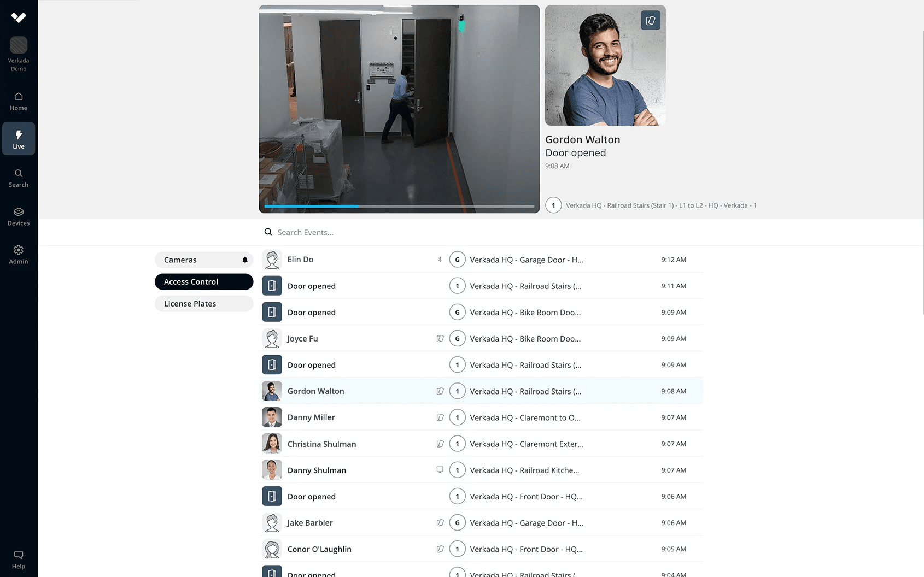Open the Help chat icon

[x=19, y=560]
